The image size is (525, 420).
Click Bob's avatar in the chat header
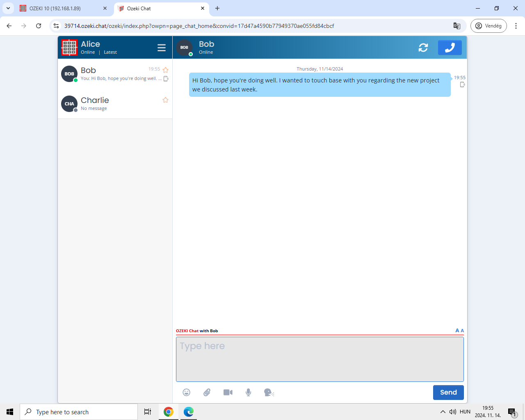coord(184,48)
